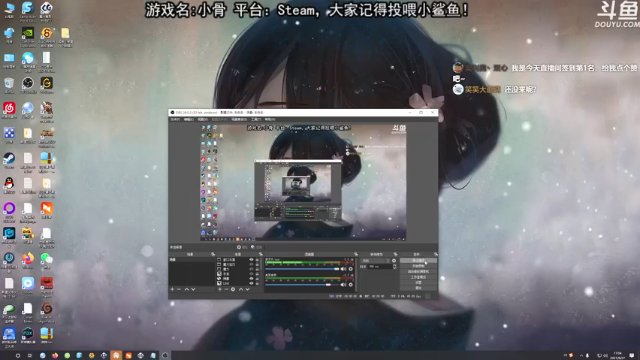This screenshot has height=360, width=640.
Task: Open the View menu in OBS
Action: pyautogui.click(x=203, y=119)
